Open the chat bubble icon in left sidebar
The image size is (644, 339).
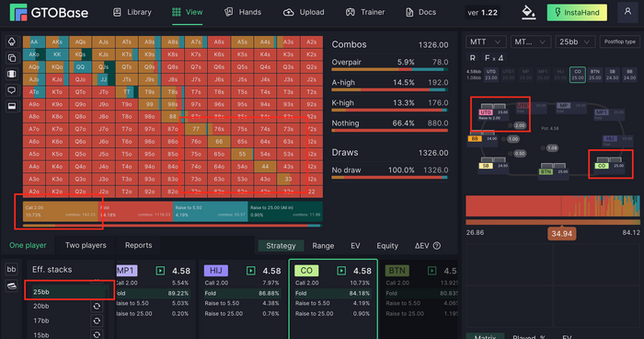[x=11, y=90]
